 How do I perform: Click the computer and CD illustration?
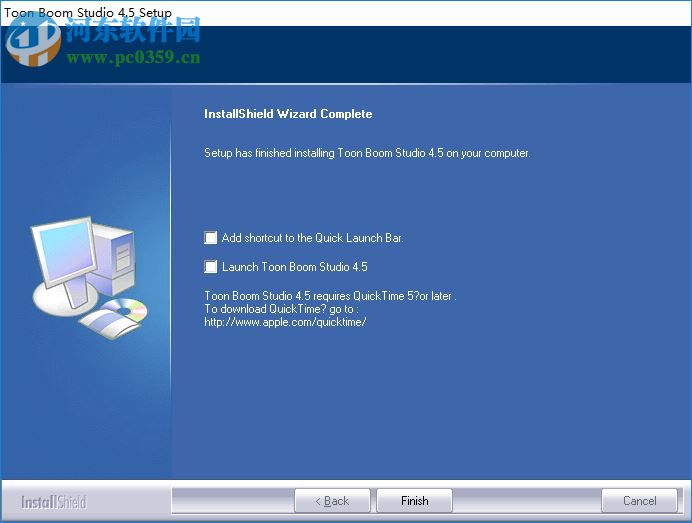click(89, 278)
